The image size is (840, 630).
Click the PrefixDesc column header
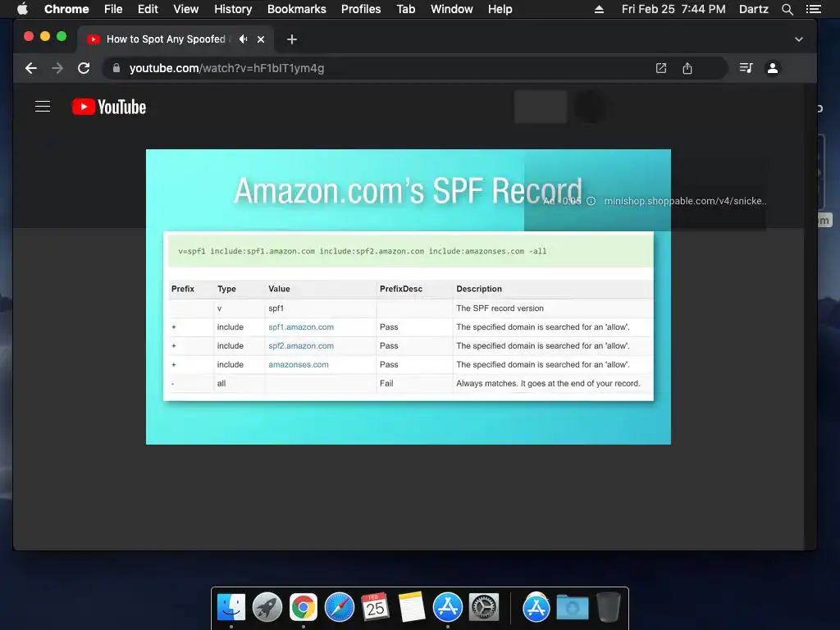[x=400, y=289]
